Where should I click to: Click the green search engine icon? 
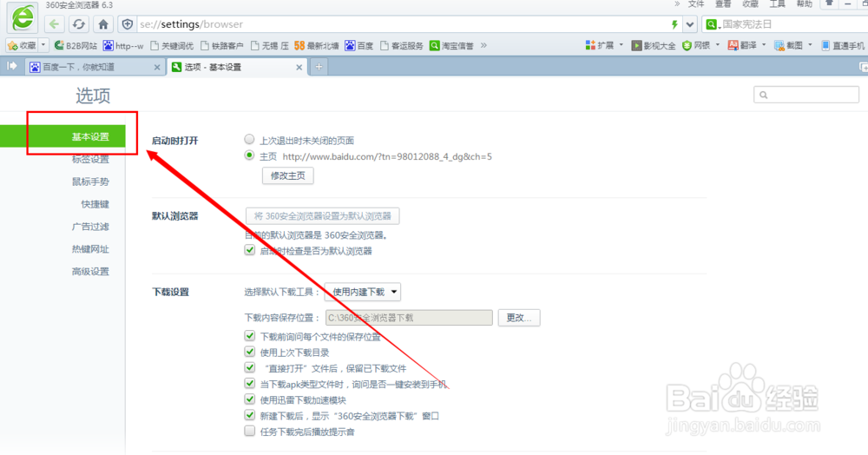click(x=712, y=24)
